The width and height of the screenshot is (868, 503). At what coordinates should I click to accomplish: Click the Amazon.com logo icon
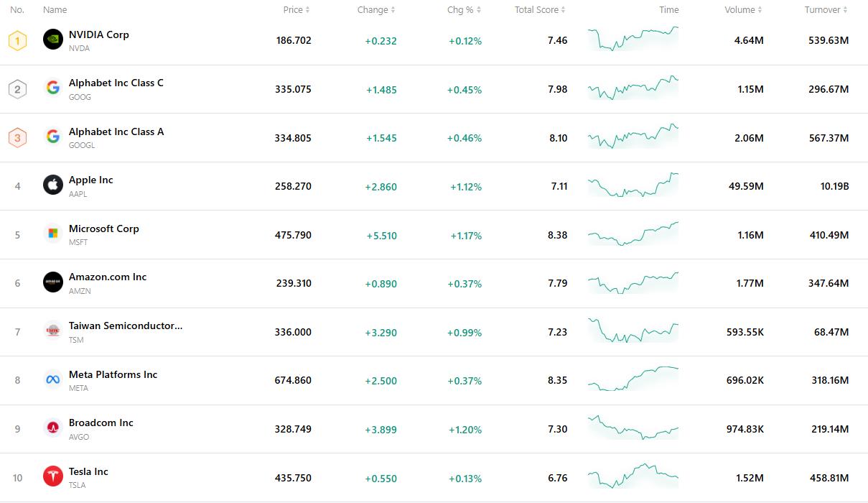(x=53, y=282)
